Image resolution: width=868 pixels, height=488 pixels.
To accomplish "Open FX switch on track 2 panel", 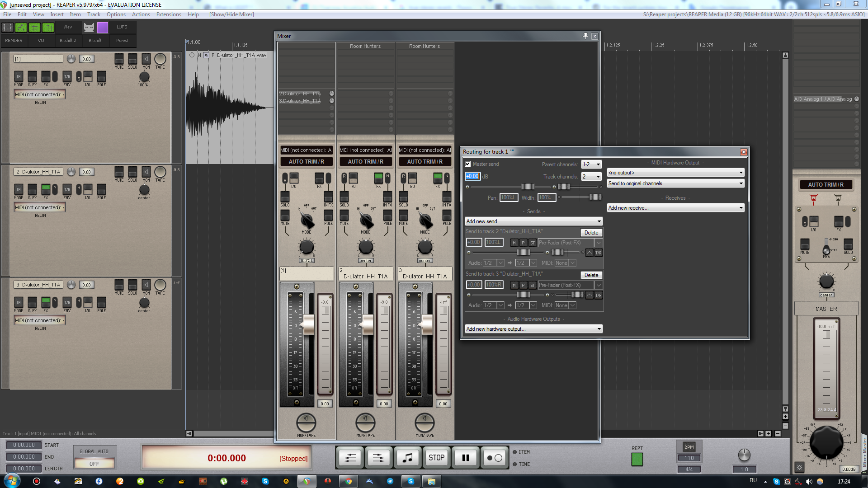I will (46, 189).
